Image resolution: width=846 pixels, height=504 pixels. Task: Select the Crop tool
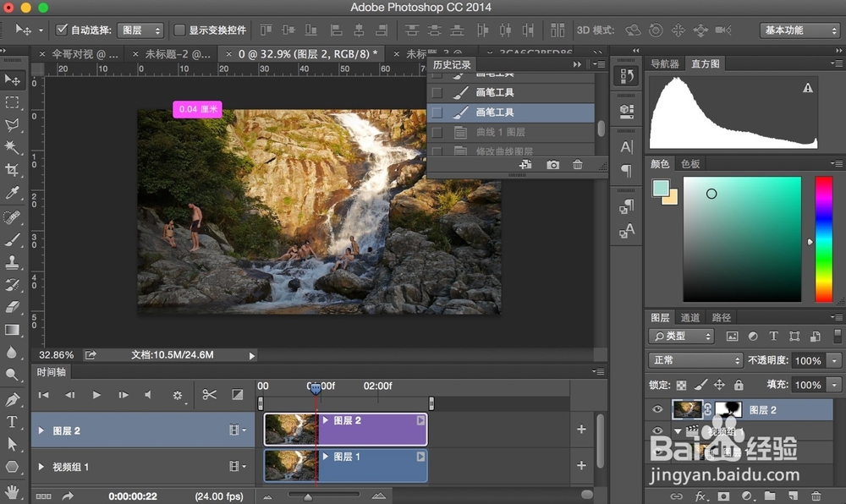tap(12, 170)
